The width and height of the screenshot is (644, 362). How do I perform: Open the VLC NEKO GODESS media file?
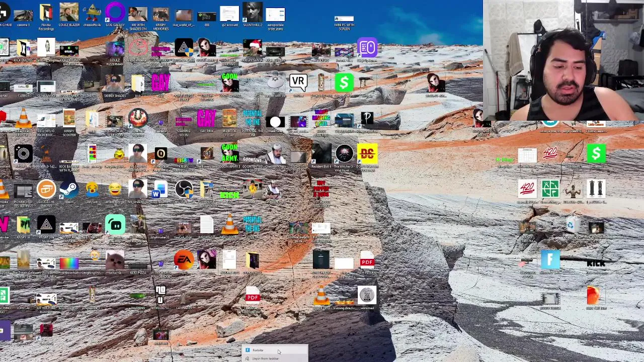[229, 225]
